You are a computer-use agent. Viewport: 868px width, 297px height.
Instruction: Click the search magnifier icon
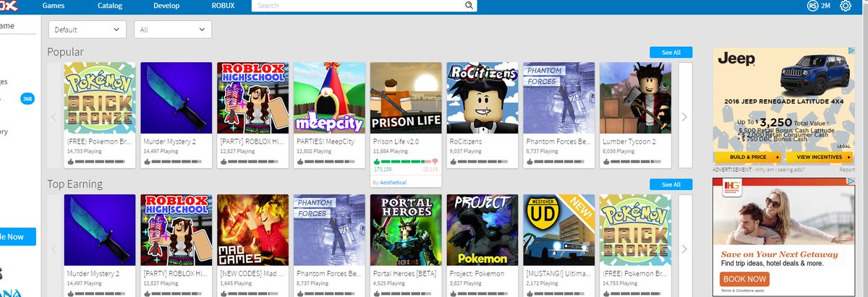(469, 5)
